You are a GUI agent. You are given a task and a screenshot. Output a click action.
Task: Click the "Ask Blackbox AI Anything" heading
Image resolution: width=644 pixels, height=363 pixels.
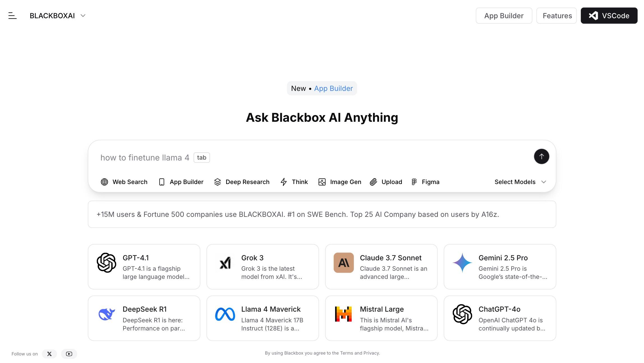(x=322, y=117)
